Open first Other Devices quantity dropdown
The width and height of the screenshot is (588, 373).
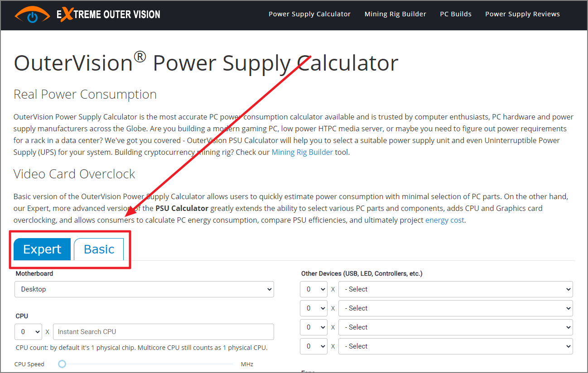click(313, 289)
